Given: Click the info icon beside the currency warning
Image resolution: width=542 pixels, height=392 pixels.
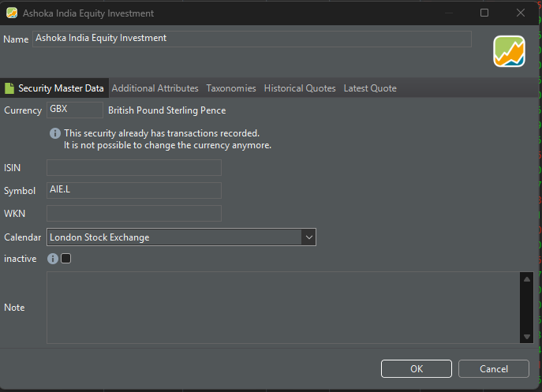Looking at the screenshot, I should [55, 133].
